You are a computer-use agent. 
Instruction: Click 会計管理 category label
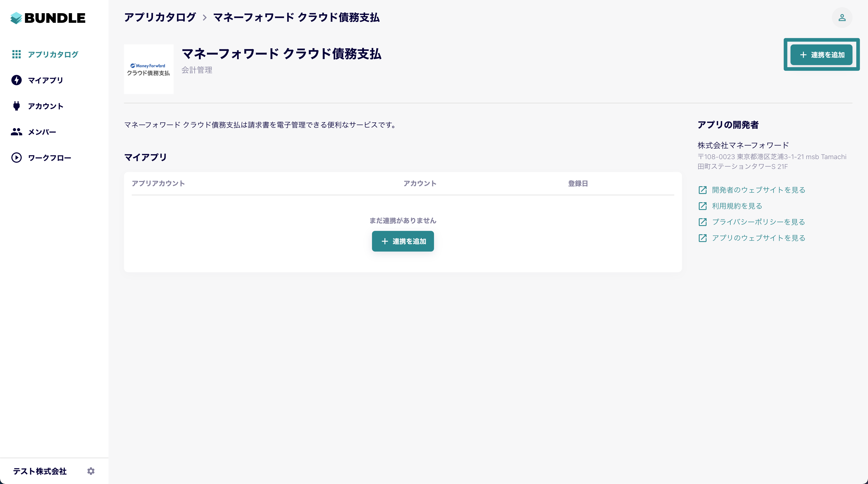click(197, 70)
